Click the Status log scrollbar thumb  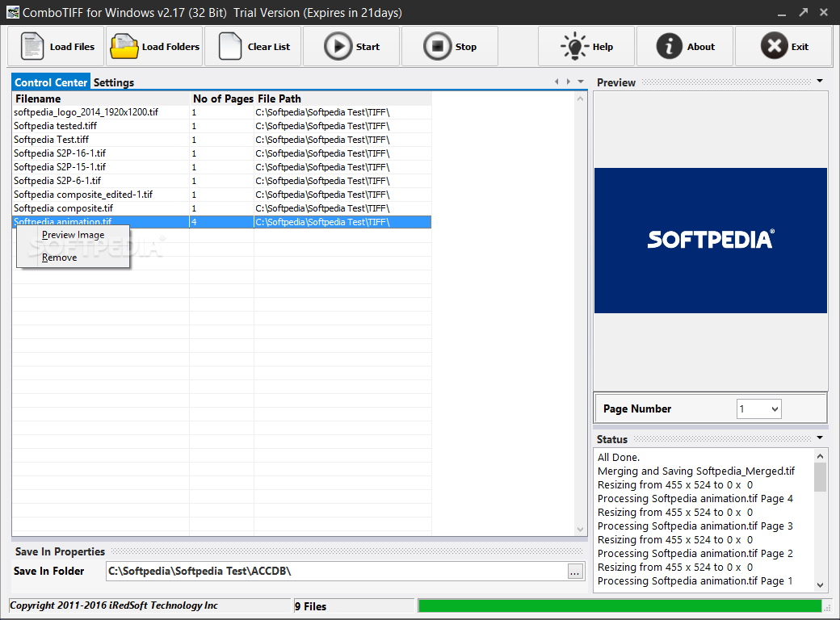(820, 477)
